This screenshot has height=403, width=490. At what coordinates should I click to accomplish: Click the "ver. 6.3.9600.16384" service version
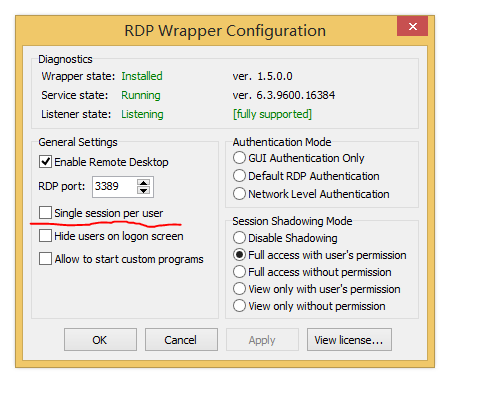pos(284,95)
